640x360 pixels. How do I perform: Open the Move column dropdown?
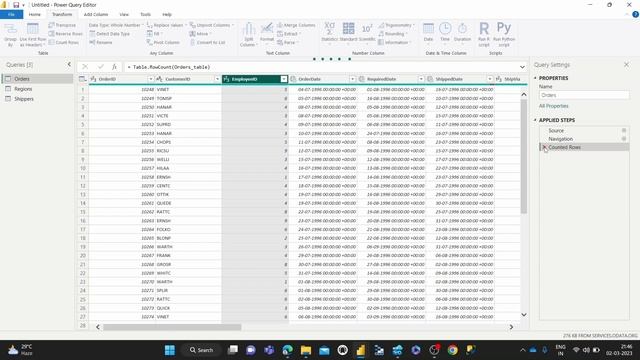pos(200,33)
